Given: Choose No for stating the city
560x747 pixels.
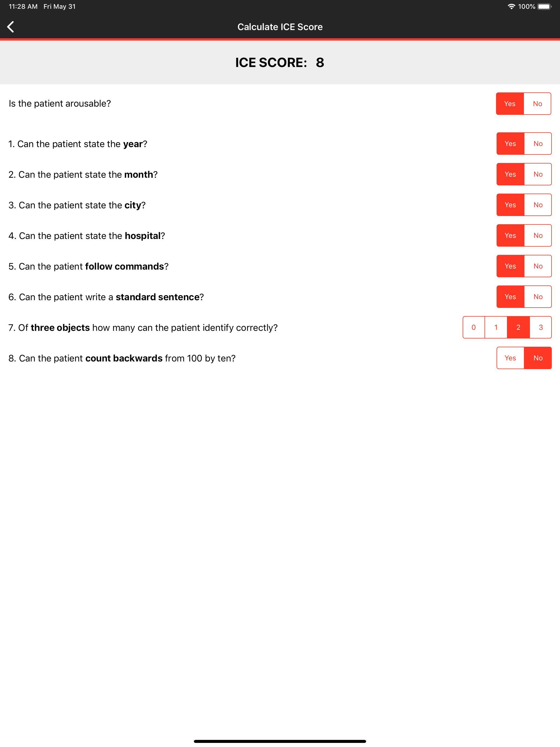Looking at the screenshot, I should coord(538,205).
